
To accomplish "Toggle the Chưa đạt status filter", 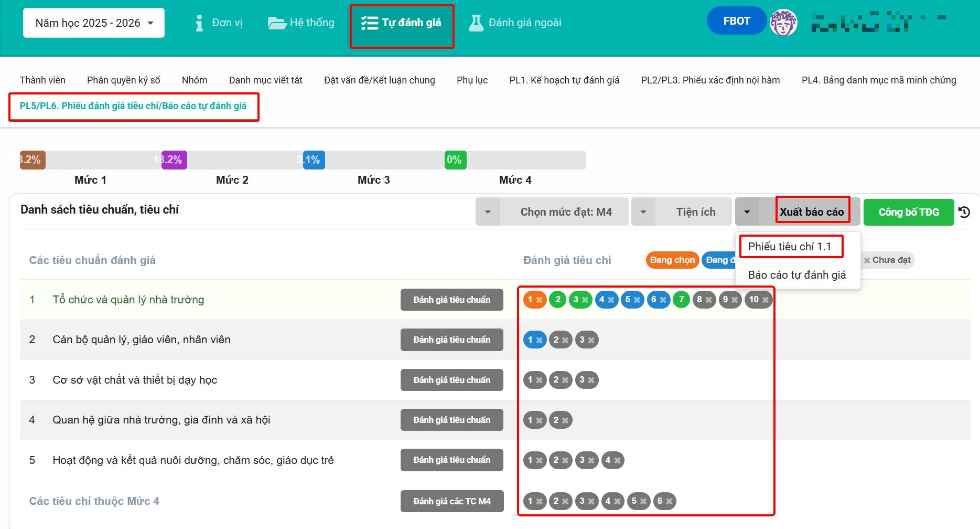I will (887, 260).
